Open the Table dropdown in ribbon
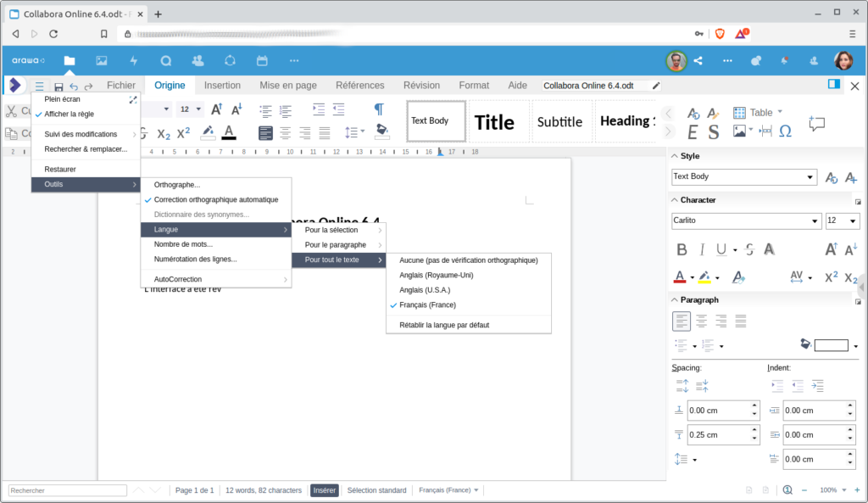The height and width of the screenshot is (503, 868). point(780,112)
